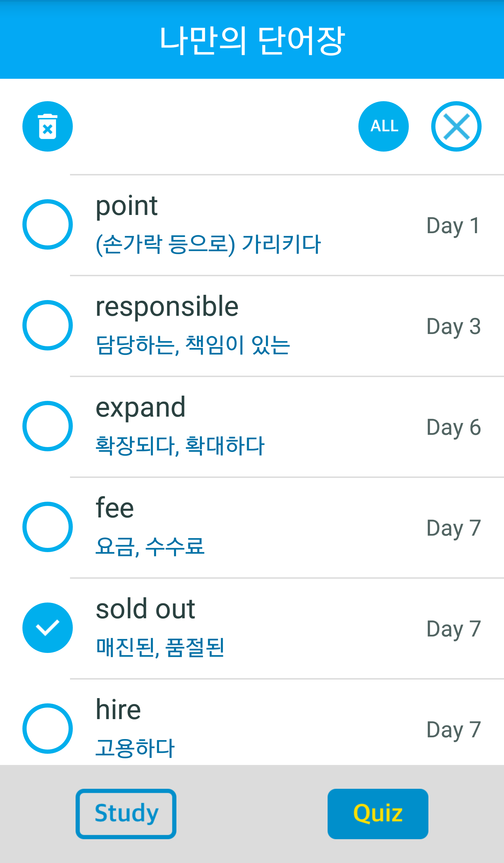
Task: Check the circle next to point
Action: pyautogui.click(x=48, y=224)
